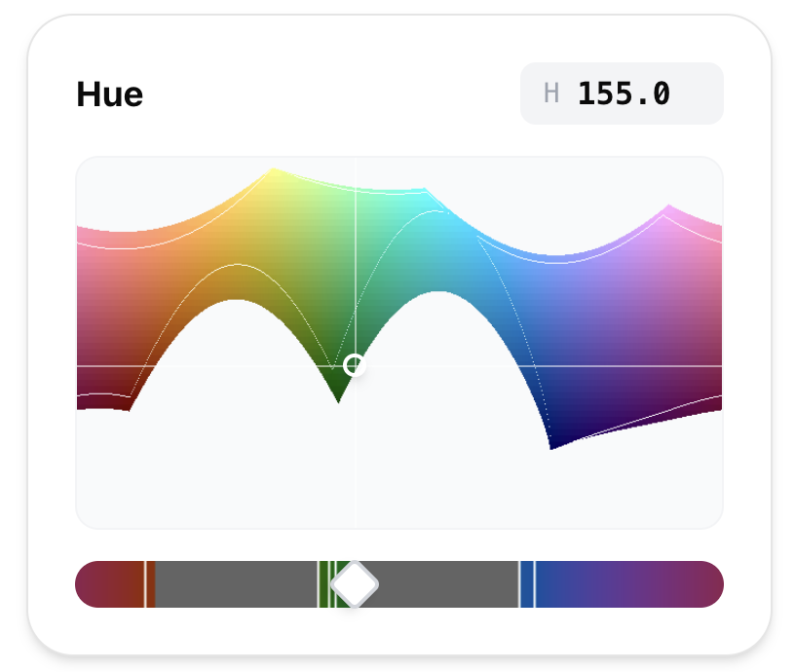Click the orange-brown segment on the hue slider
The height and width of the screenshot is (672, 795).
pyautogui.click(x=150, y=584)
